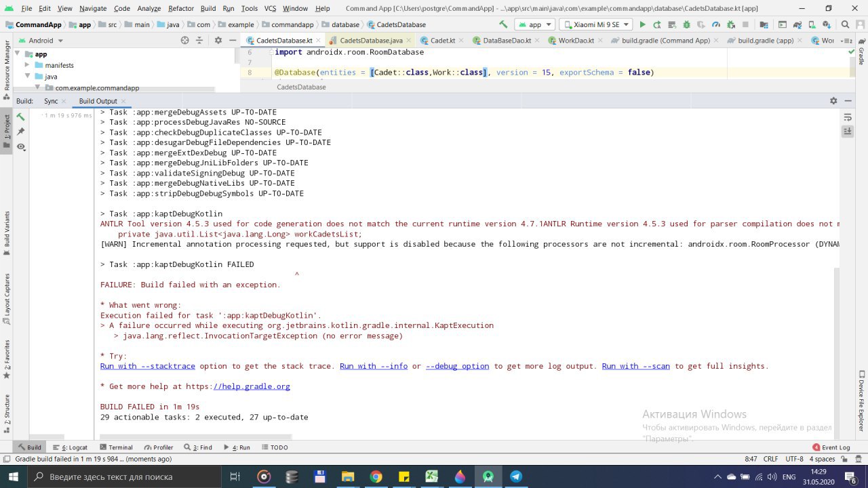Click the green Run app button
Viewport: 868px width, 488px height.
tap(643, 24)
